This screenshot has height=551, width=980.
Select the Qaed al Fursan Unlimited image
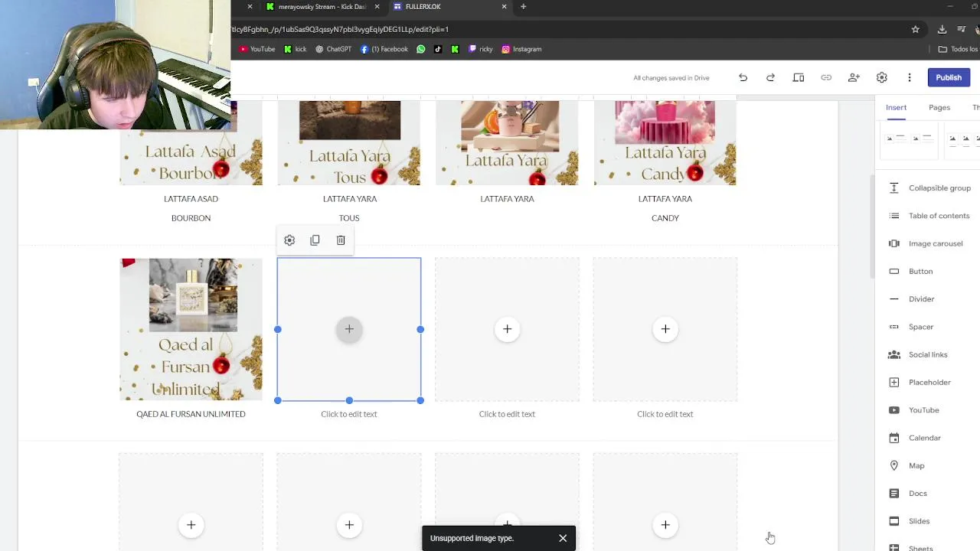click(x=191, y=329)
